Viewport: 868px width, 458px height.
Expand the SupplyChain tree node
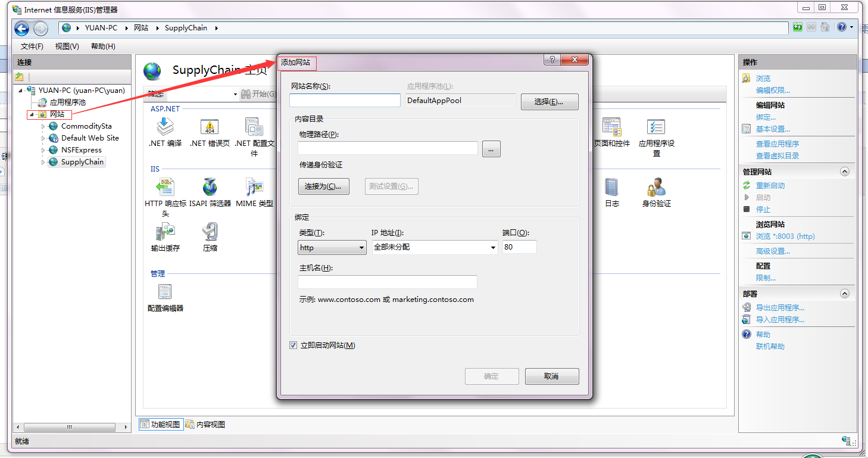pos(43,162)
